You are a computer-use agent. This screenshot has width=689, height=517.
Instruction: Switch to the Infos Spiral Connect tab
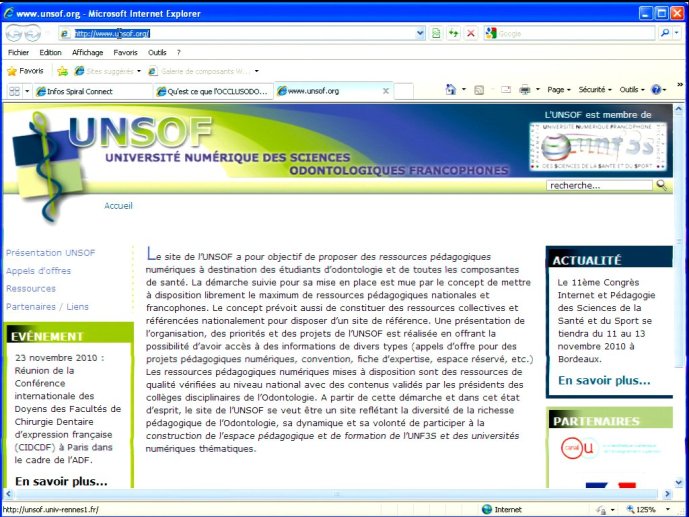92,91
